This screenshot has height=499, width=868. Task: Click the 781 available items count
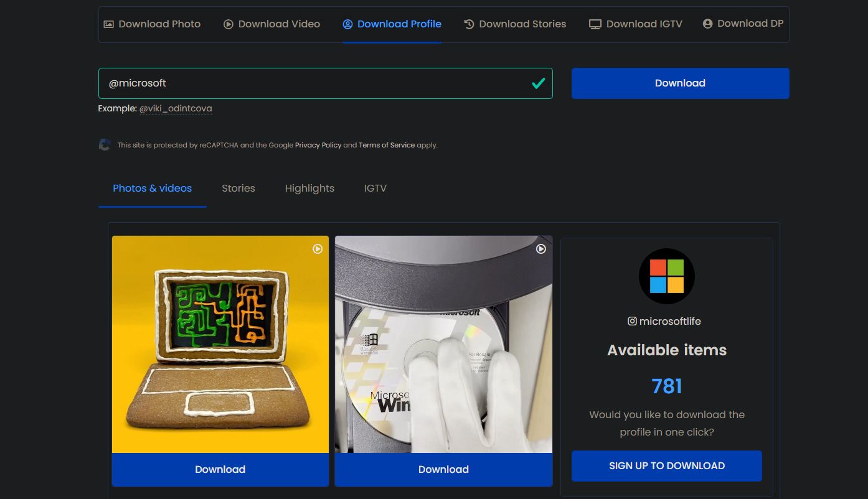coord(667,386)
